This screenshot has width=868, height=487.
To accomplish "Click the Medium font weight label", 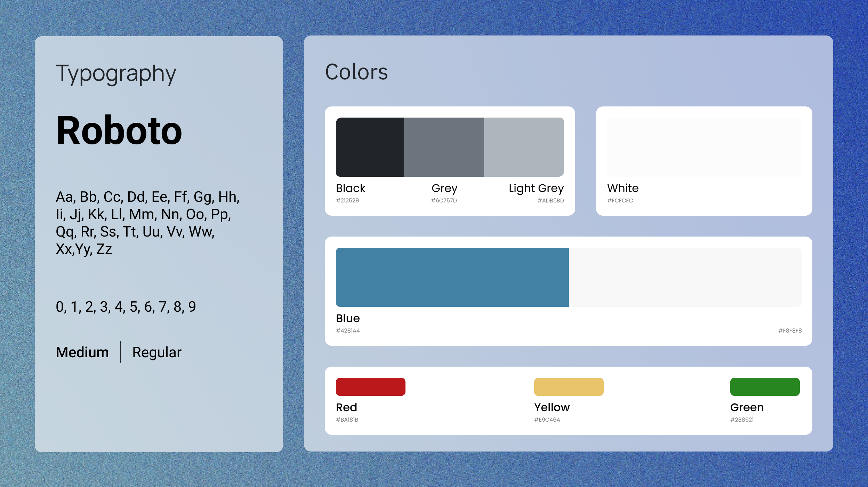I will point(82,352).
